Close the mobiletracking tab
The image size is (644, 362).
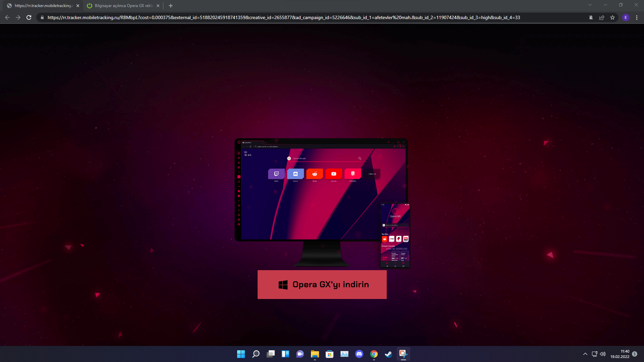pos(78,6)
